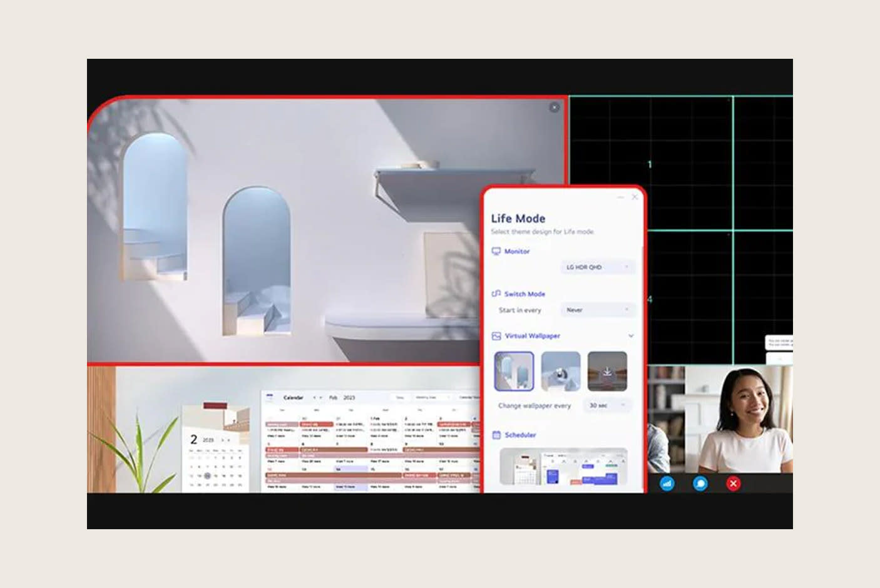Viewport: 880px width, 588px height.
Task: Dismiss wallpaper preview with its close icon
Action: [554, 108]
